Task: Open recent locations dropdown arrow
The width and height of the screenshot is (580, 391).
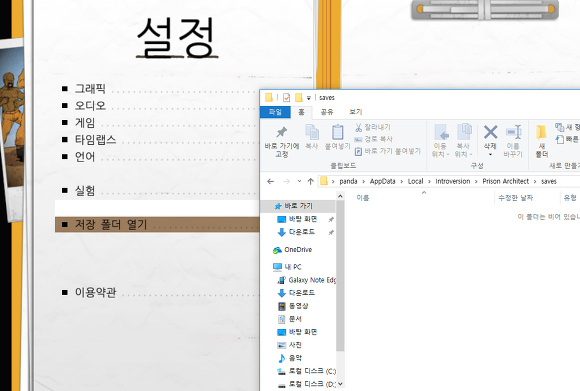Action: pyautogui.click(x=299, y=181)
